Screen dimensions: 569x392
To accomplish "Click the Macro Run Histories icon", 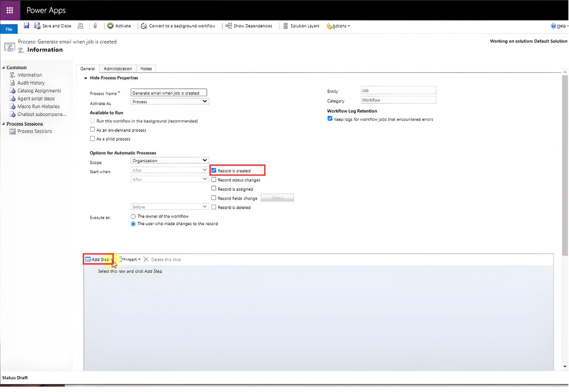I will pyautogui.click(x=12, y=106).
